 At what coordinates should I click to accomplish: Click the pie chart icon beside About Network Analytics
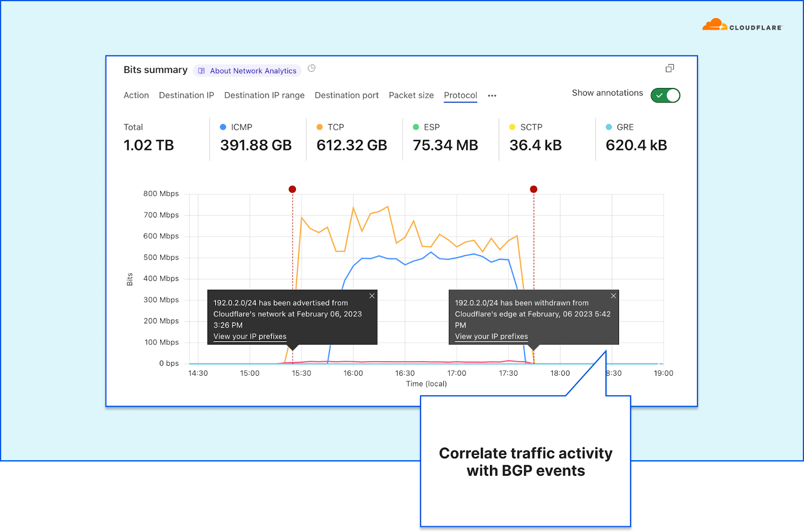tap(312, 68)
